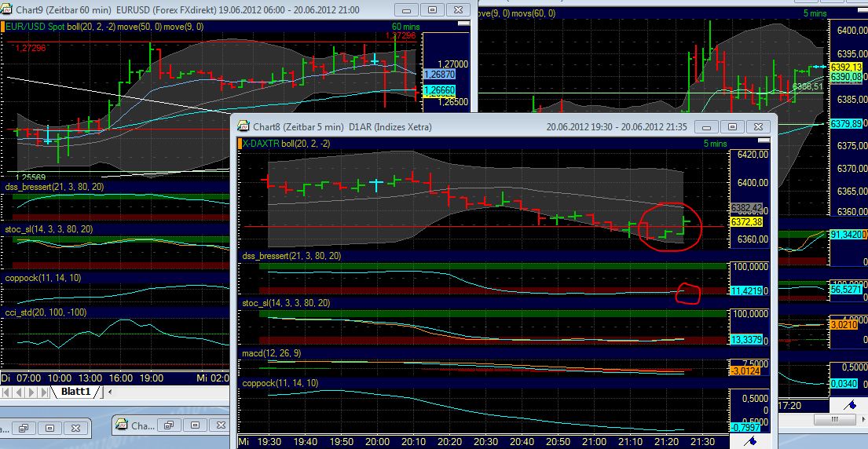Close the Chart9 window
The width and height of the screenshot is (868, 449).
tap(458, 10)
